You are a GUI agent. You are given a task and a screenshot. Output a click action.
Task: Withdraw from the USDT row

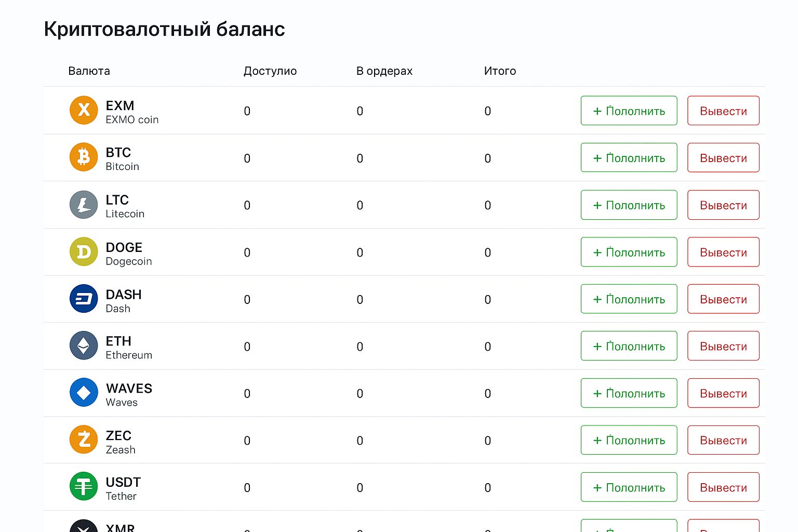coord(723,487)
